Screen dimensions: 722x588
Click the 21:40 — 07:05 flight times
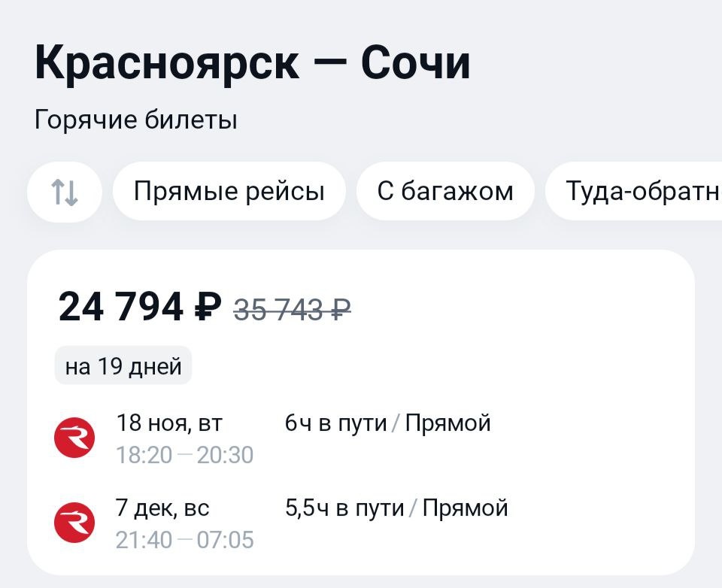pyautogui.click(x=184, y=540)
